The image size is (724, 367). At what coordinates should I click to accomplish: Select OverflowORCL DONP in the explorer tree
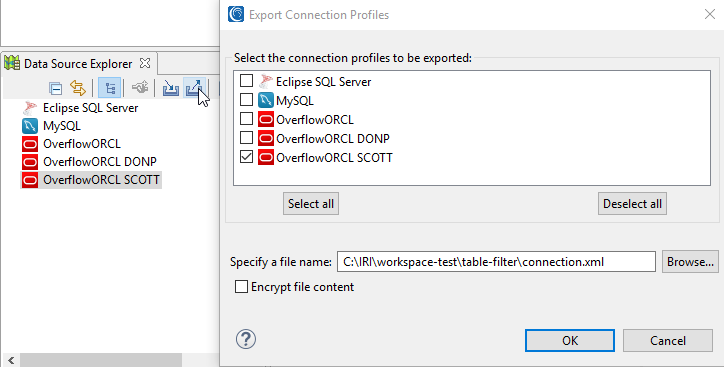pos(100,162)
